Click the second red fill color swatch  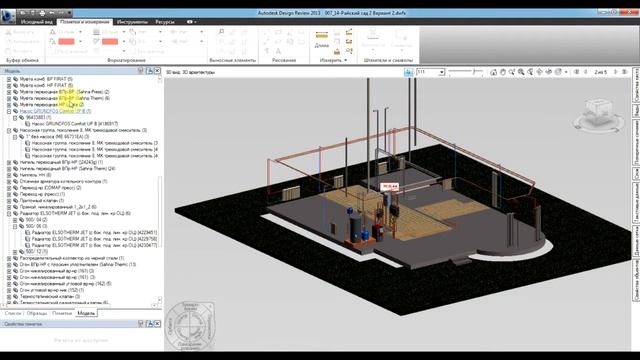point(110,41)
